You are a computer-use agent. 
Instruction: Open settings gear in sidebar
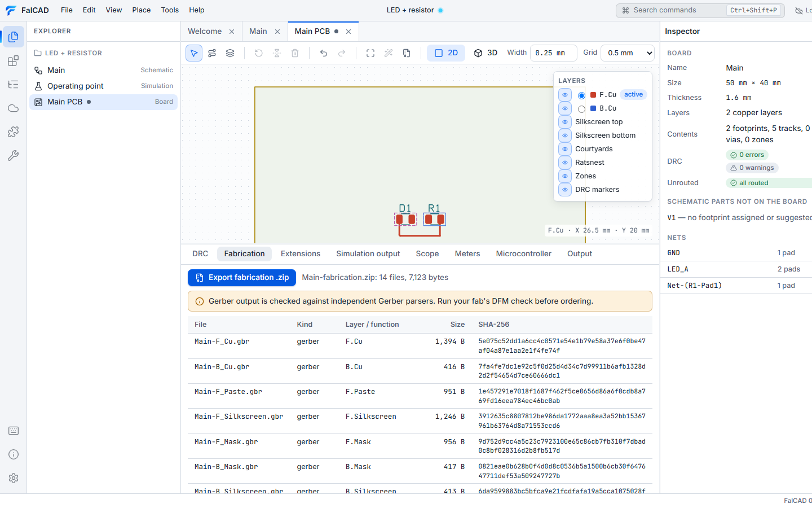tap(14, 478)
